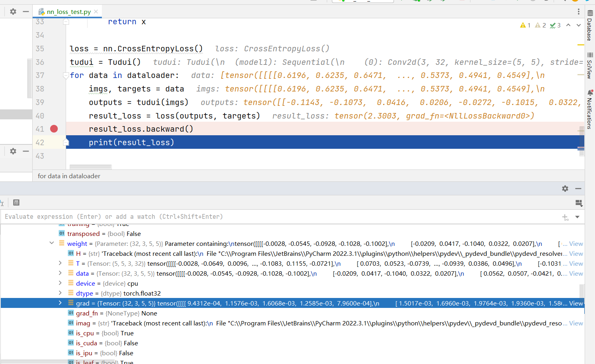595x364 pixels.
Task: Open evaluate expression history dropdown
Action: pos(577,217)
